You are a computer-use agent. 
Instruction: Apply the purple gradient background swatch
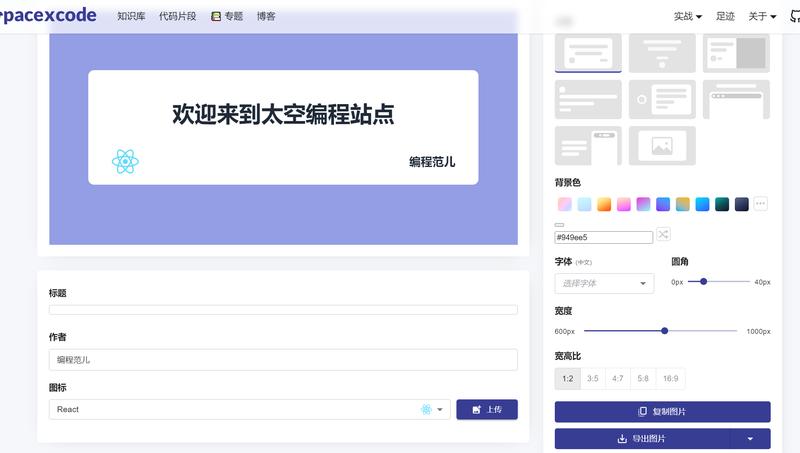643,204
